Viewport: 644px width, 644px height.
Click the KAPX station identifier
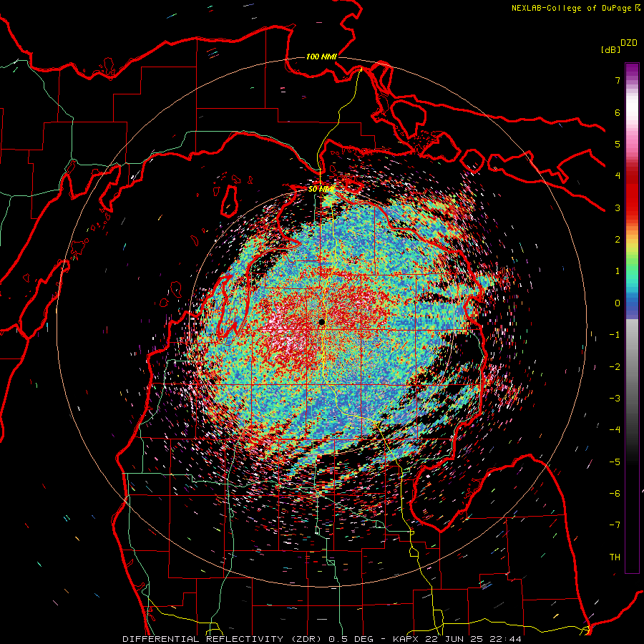406,639
